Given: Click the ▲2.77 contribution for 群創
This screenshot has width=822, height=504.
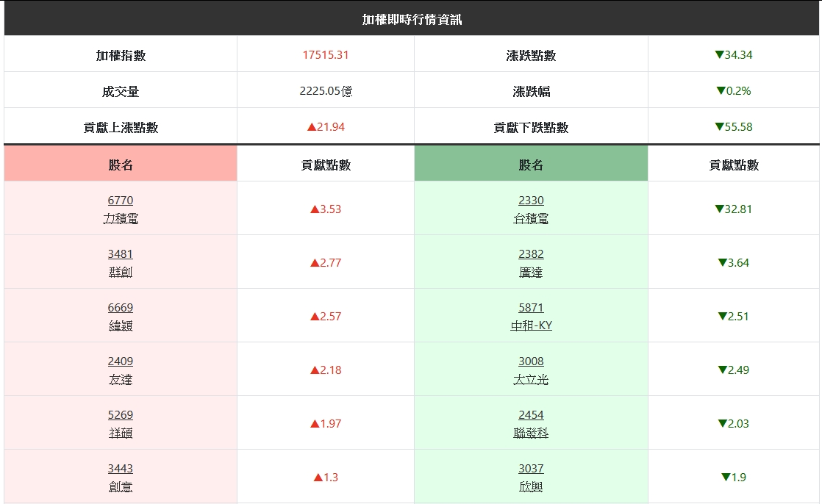Looking at the screenshot, I should 326,263.
